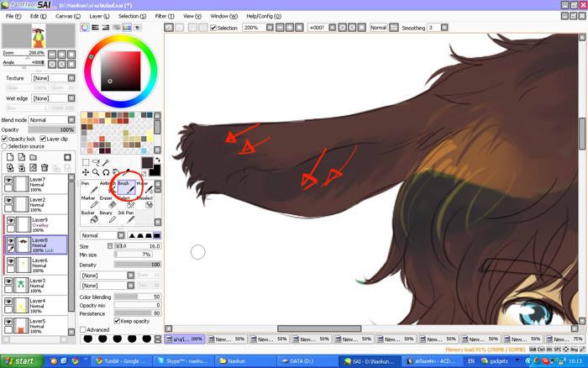
Task: Uncheck the Opacity lock checkbox
Action: [5, 139]
